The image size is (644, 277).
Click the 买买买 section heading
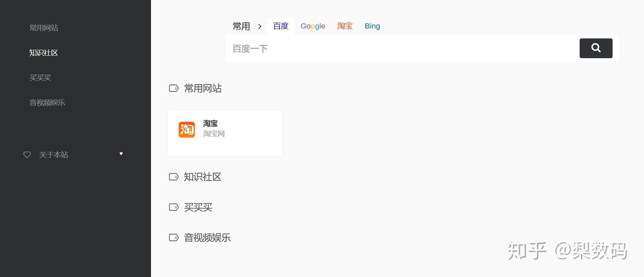[198, 207]
